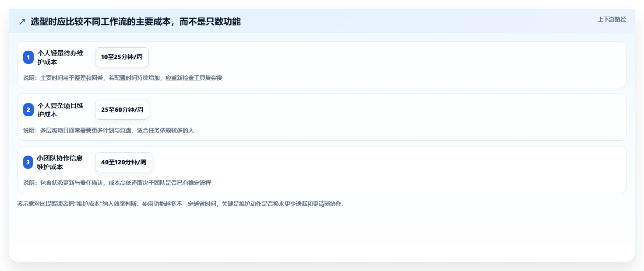Viewport: 644px width, 271px height.
Task: Click the number 1 badge
Action: (x=28, y=57)
